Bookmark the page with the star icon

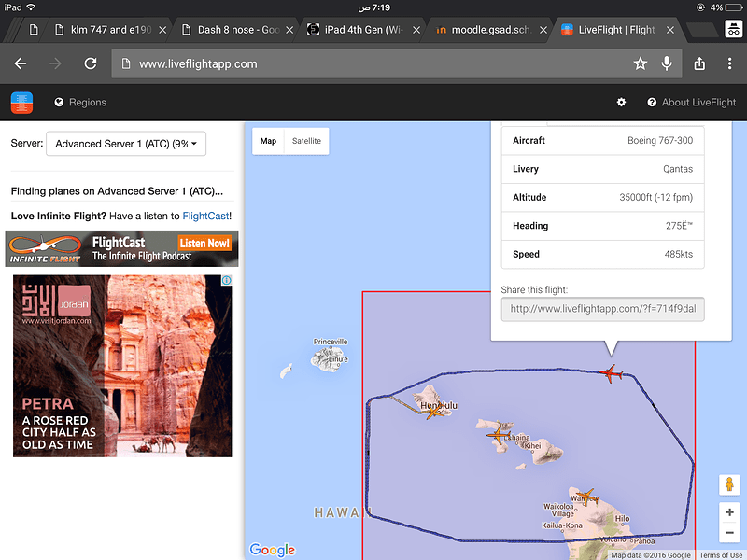coord(641,63)
